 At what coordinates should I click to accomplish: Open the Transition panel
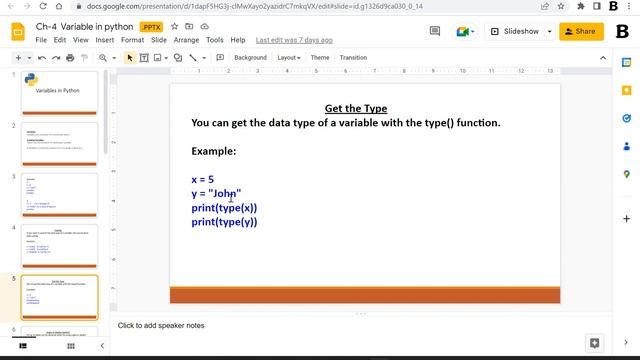point(353,58)
